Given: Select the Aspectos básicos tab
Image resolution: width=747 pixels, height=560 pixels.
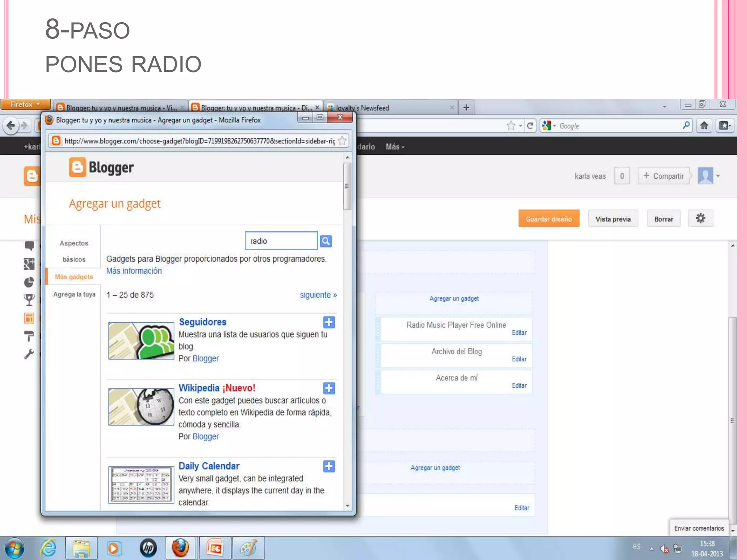Looking at the screenshot, I should [x=74, y=251].
